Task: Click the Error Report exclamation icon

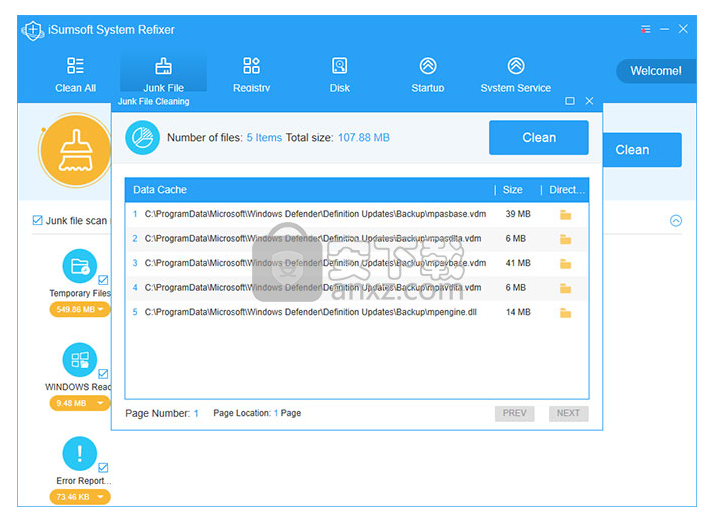Action: click(80, 454)
